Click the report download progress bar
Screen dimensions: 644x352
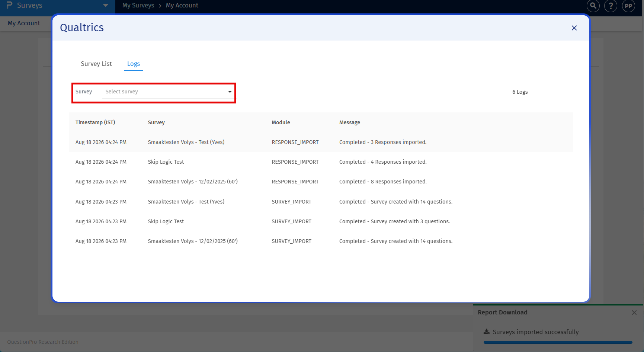[x=558, y=342]
